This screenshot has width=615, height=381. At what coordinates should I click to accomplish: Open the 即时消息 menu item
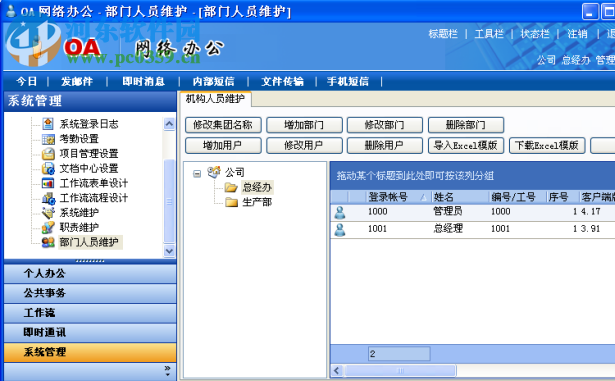pyautogui.click(x=143, y=82)
